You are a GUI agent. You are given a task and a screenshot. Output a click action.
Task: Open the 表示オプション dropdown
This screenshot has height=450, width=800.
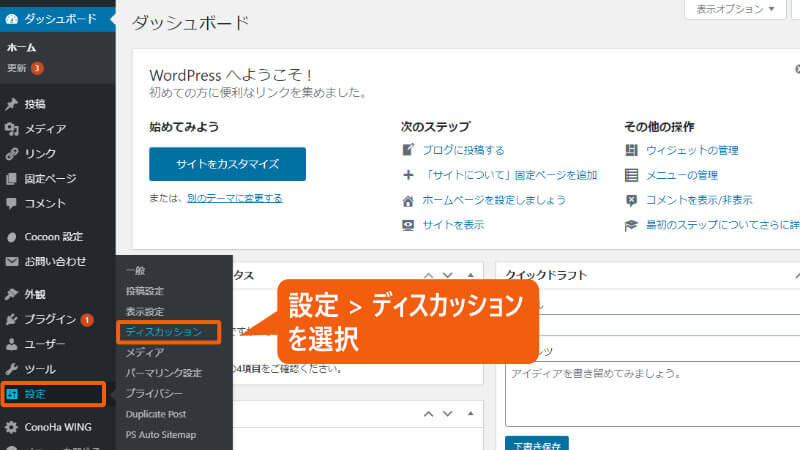(735, 9)
